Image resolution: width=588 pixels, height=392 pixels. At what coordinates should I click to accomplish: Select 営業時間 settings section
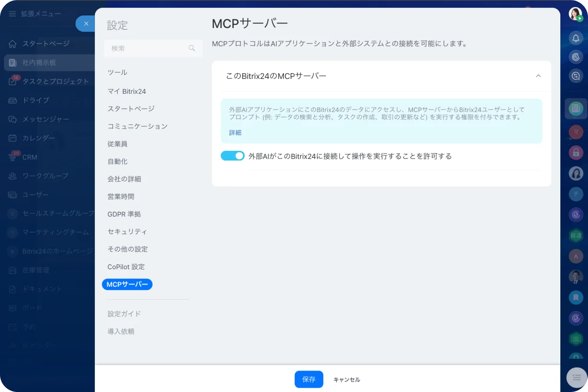point(121,196)
